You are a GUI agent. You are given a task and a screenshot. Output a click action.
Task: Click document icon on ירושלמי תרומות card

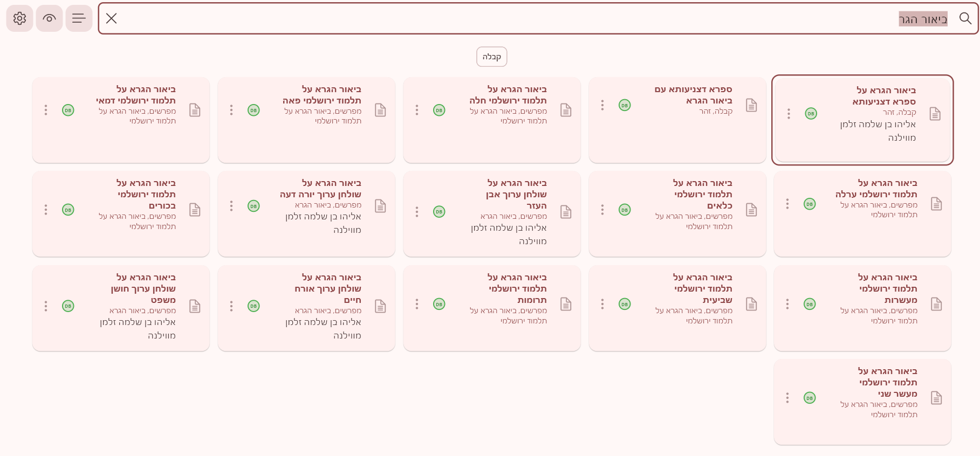[x=566, y=304]
